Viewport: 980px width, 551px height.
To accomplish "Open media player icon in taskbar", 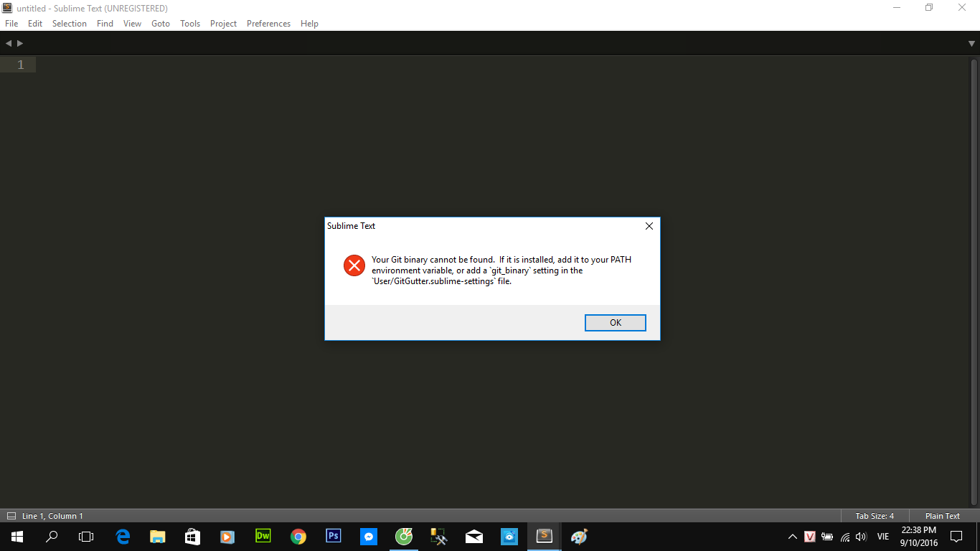I will coord(227,537).
